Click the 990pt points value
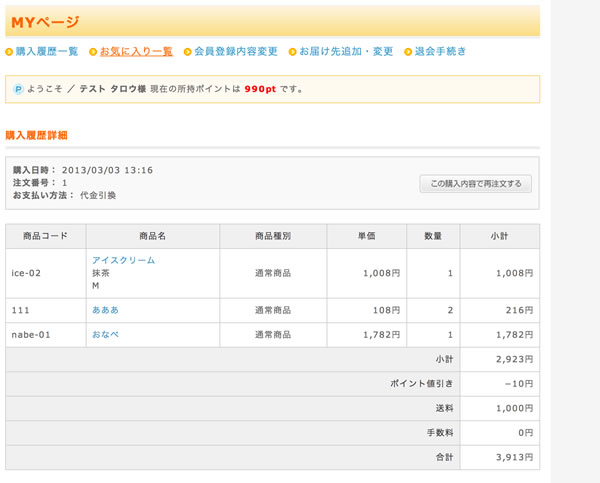Screen dimensions: 600x483 (x=260, y=89)
